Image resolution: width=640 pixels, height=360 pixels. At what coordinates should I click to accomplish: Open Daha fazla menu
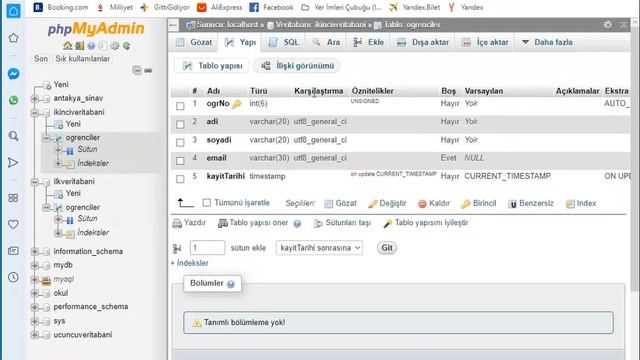(547, 42)
